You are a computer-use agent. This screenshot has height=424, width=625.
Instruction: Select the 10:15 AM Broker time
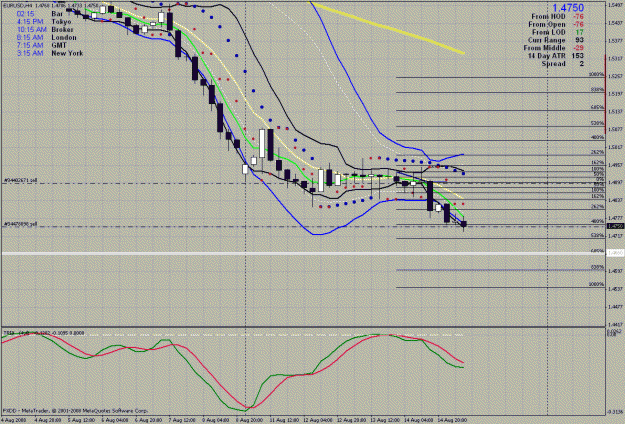tap(32, 29)
